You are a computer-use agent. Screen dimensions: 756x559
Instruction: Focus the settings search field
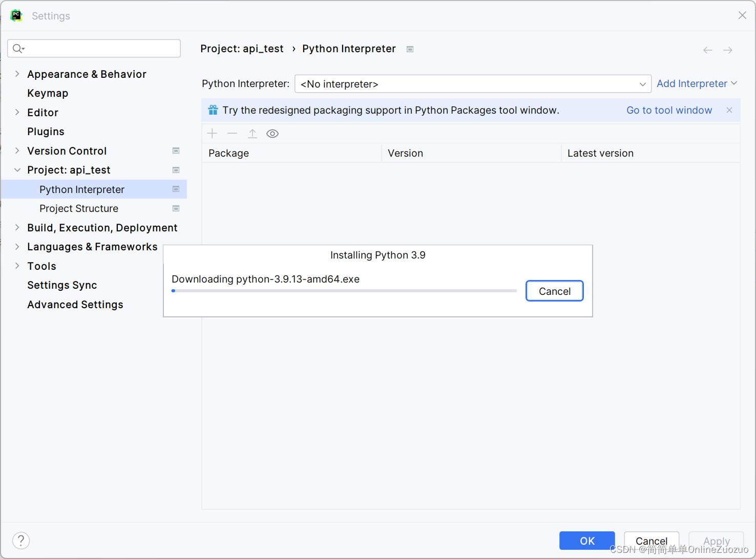(x=94, y=48)
